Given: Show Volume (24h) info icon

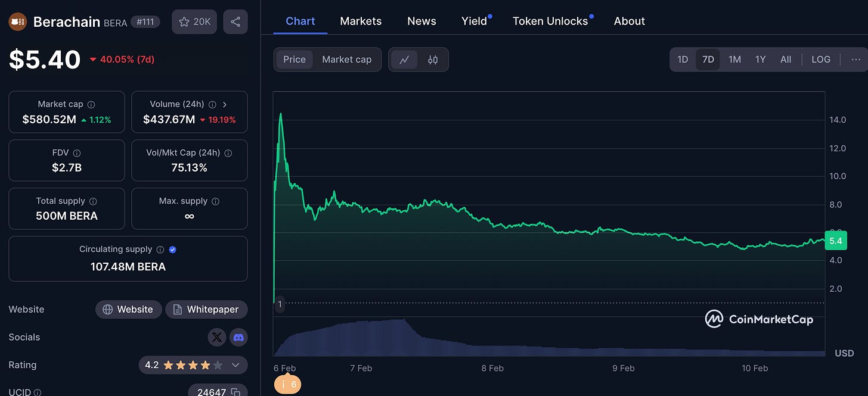Looking at the screenshot, I should (x=212, y=104).
